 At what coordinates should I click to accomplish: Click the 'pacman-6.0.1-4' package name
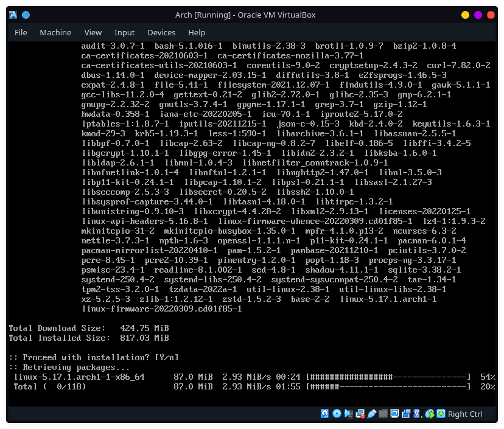(432, 240)
